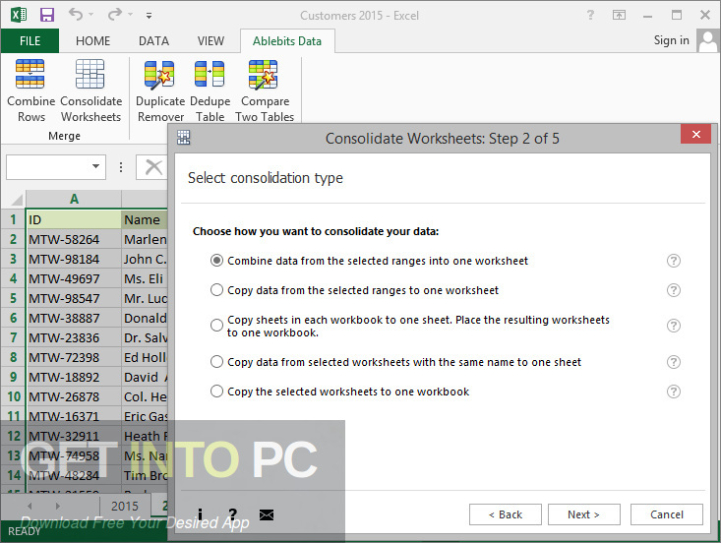The image size is (721, 543).
Task: Click the cancel X icon in formula bar
Action: pyautogui.click(x=154, y=167)
